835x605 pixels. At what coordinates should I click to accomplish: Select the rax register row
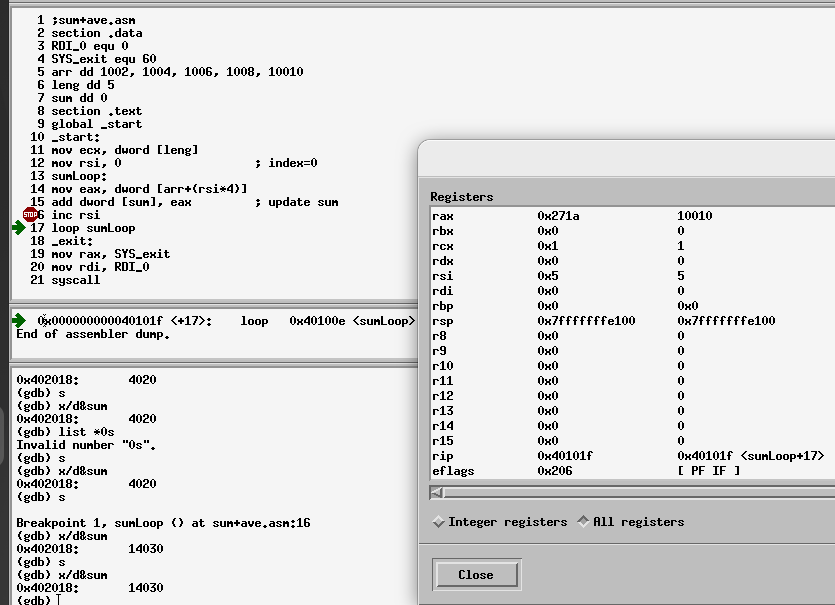tap(633, 216)
